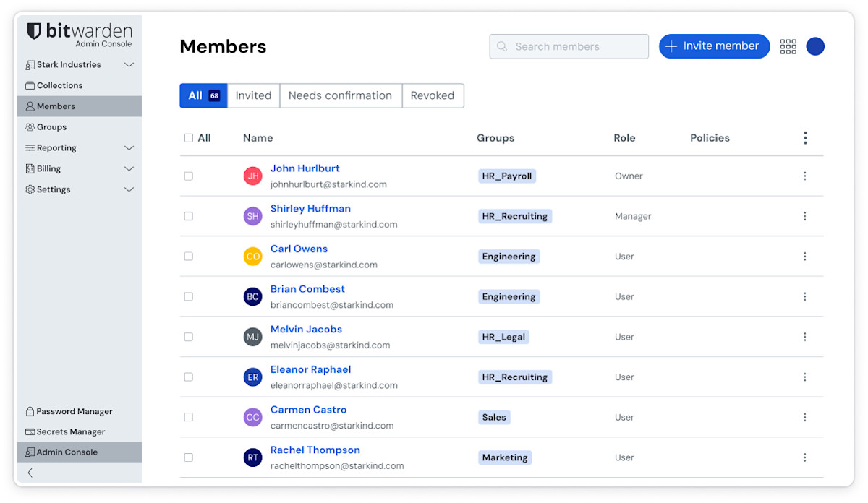Open options menu for John Hurlburt row

click(804, 176)
